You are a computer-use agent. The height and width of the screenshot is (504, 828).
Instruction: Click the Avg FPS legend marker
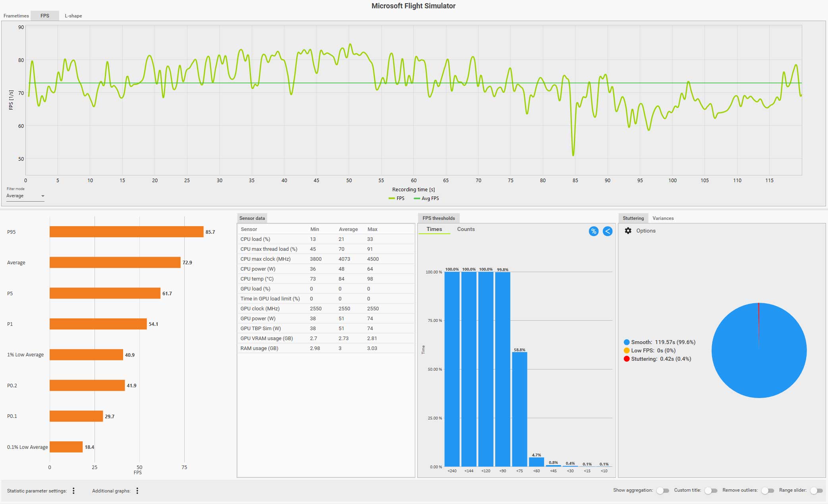click(417, 198)
